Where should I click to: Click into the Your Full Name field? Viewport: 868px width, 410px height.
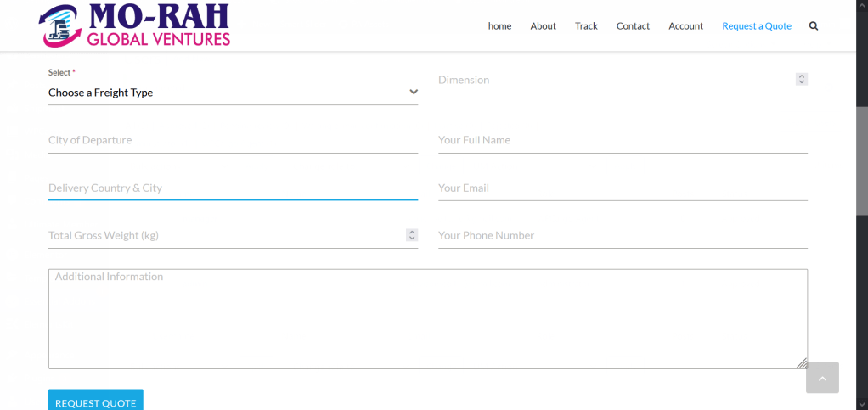tap(623, 140)
